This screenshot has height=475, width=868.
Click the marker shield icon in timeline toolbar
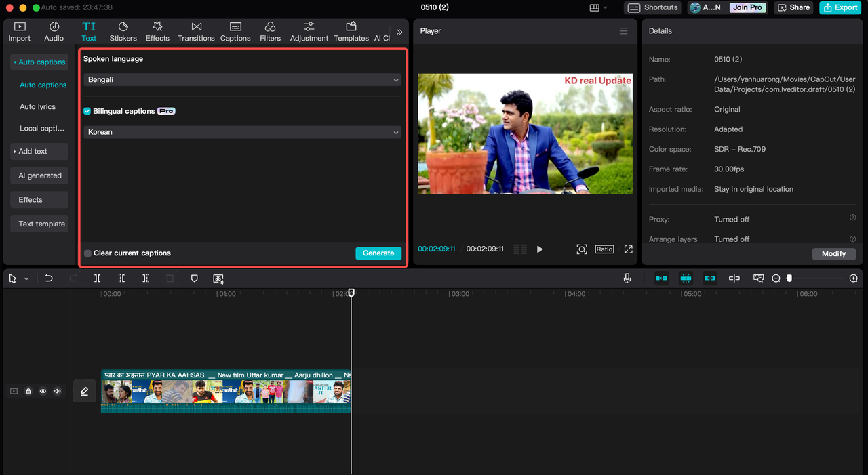pyautogui.click(x=194, y=278)
